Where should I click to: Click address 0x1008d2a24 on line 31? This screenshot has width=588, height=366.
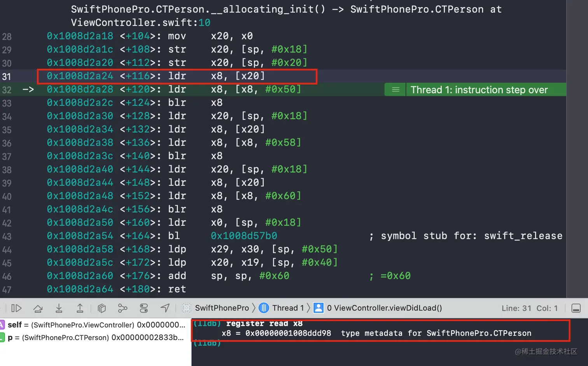coord(80,76)
